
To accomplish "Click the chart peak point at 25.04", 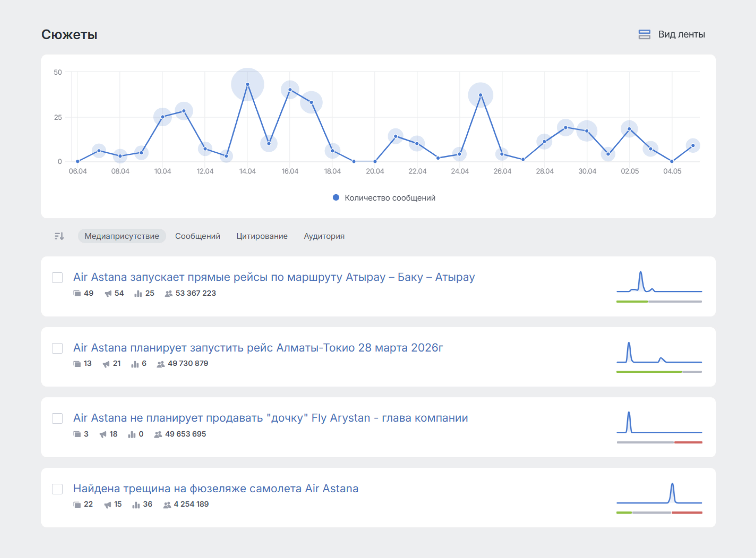I will pos(480,95).
